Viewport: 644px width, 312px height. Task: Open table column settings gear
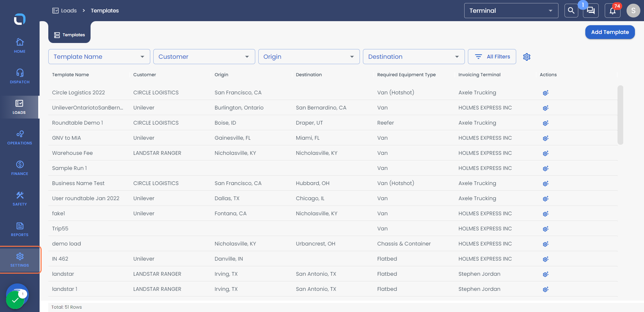pyautogui.click(x=527, y=57)
